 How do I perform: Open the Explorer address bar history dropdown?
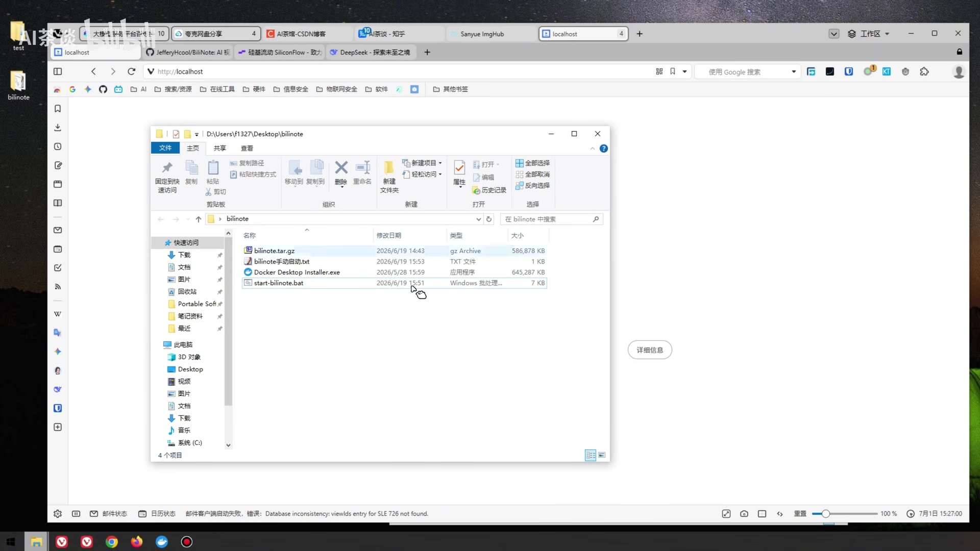[478, 219]
